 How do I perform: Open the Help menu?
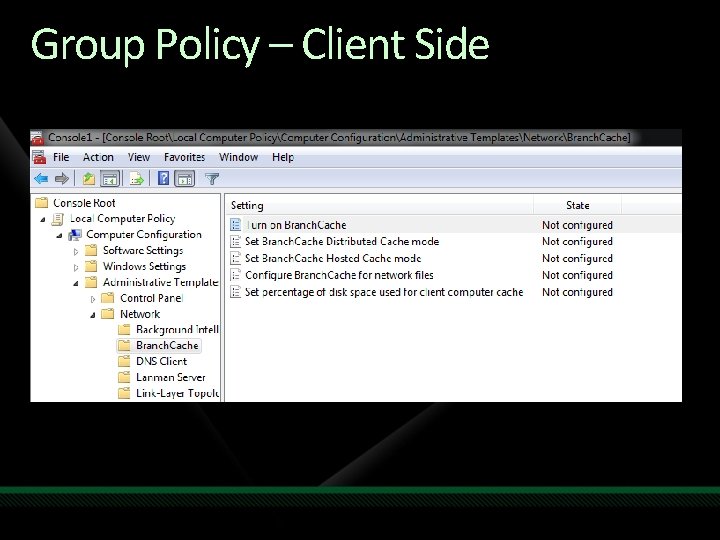(283, 158)
